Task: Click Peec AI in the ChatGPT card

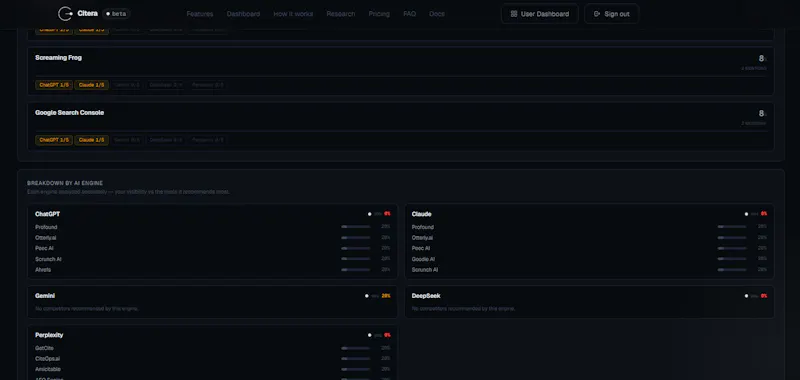Action: [44, 248]
